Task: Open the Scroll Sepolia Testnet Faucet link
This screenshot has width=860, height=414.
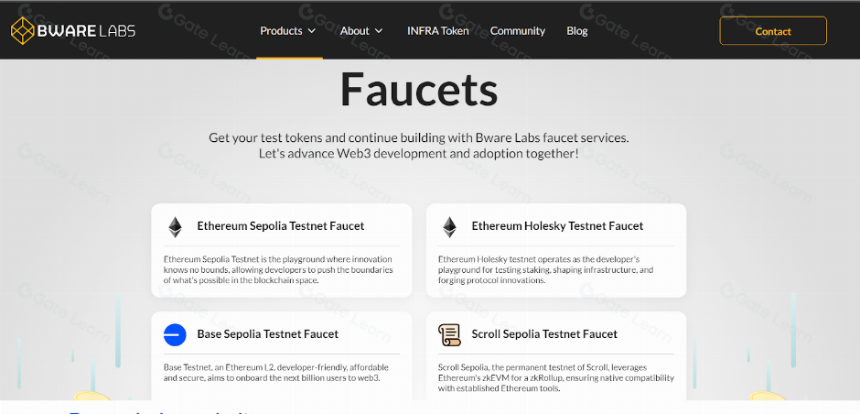Action: pos(544,334)
